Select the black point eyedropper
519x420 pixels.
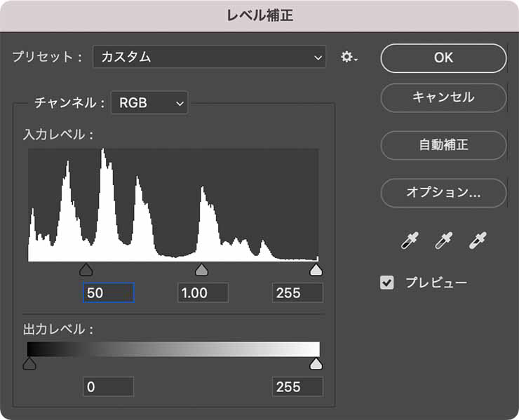click(409, 241)
